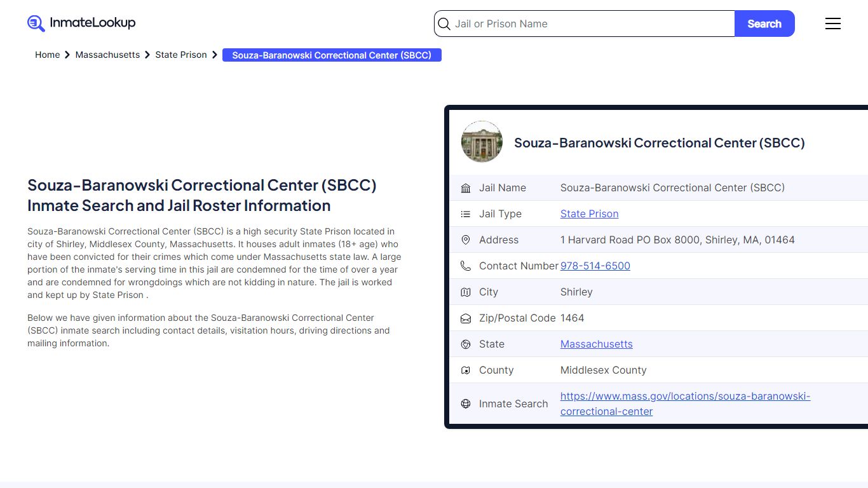Viewport: 868px width, 488px height.
Task: Click the Contact Number phone icon
Action: coord(466,266)
